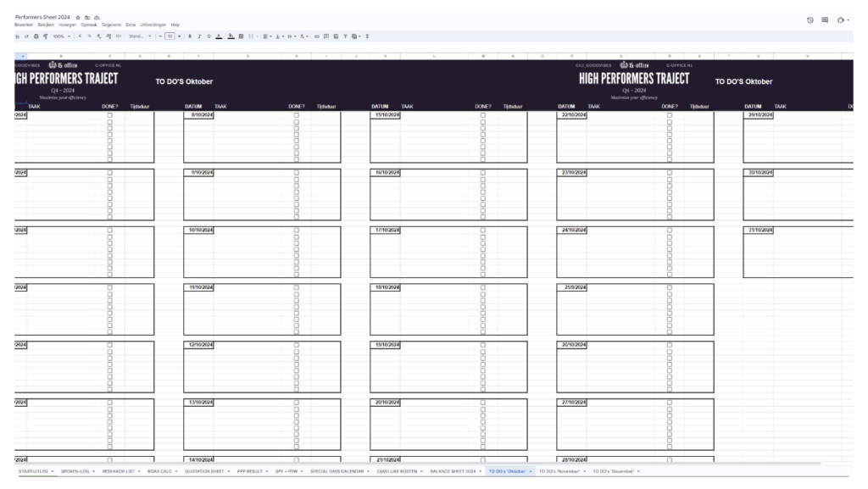868x489 pixels.
Task: Open the fill color picker
Action: pos(231,36)
